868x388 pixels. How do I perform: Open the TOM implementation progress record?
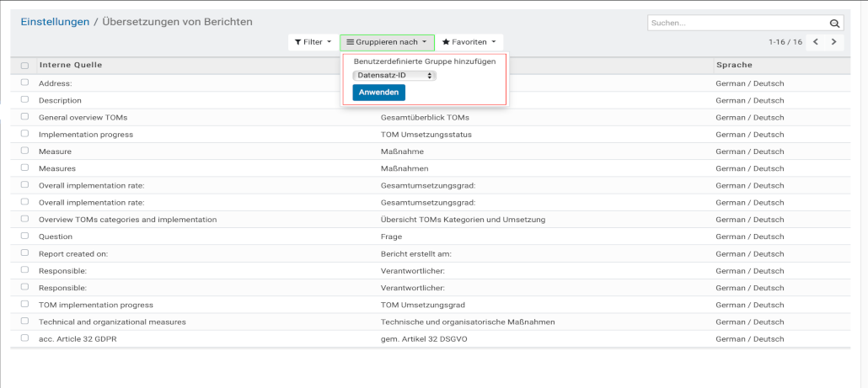click(96, 305)
